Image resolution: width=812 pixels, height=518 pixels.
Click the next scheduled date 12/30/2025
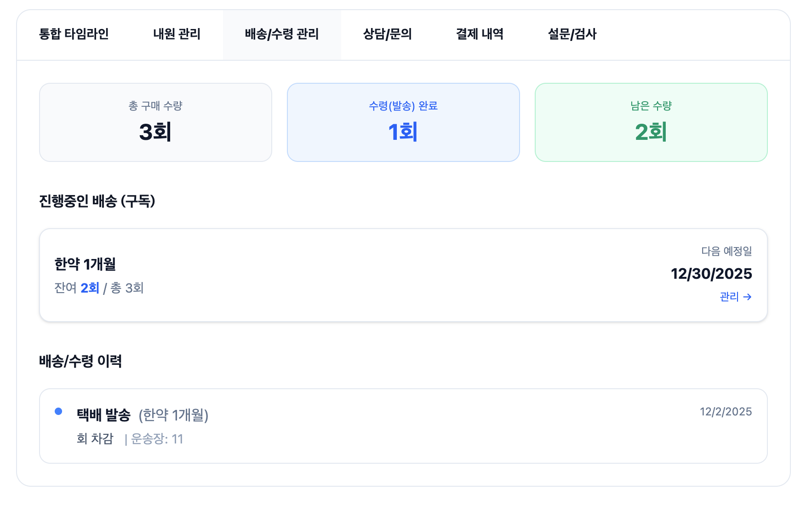point(711,274)
